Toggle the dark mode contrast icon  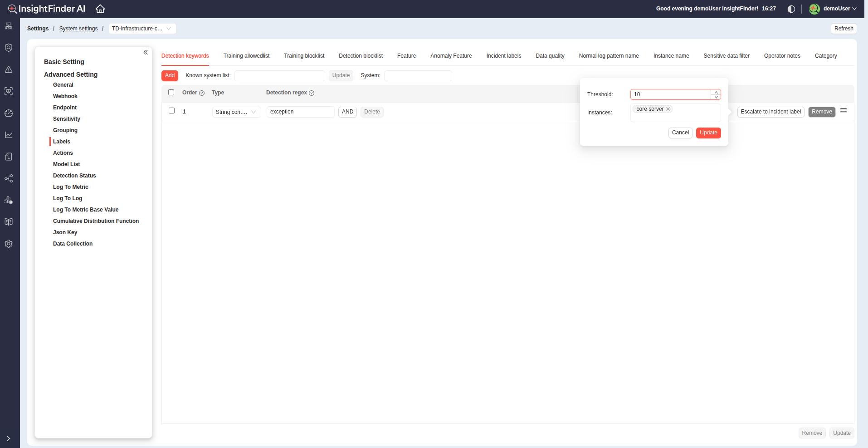[x=791, y=9]
